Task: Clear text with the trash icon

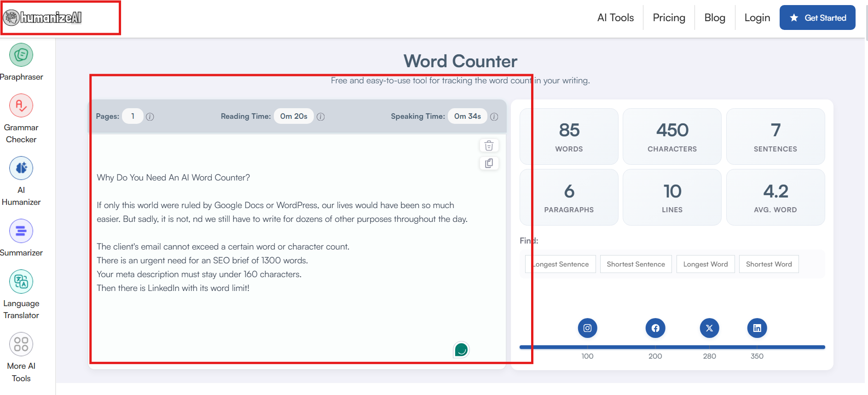Action: 489,146
